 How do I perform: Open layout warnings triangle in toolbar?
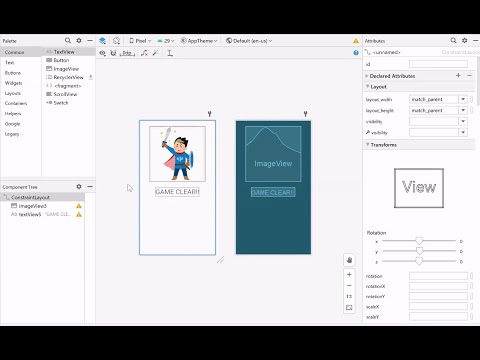(x=356, y=41)
